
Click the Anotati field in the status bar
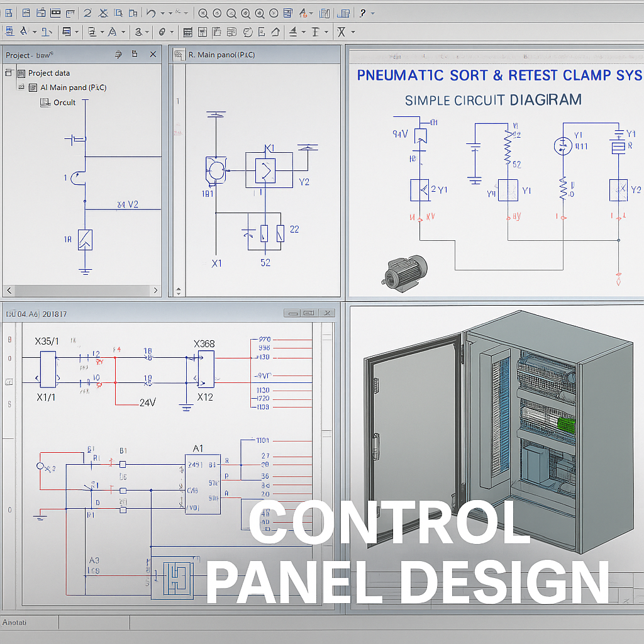coord(28,623)
